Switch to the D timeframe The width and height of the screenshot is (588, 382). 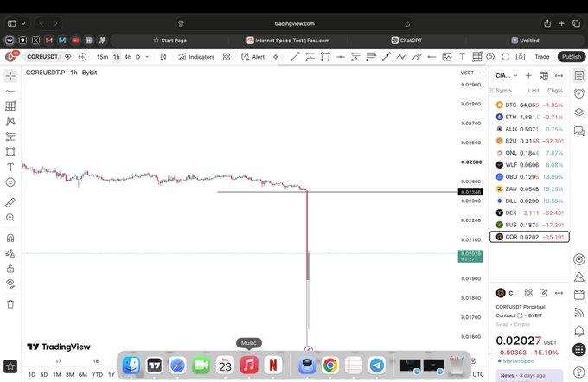click(137, 57)
